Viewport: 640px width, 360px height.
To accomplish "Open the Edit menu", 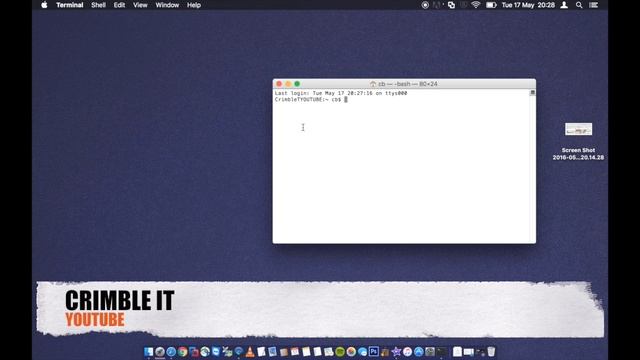I will tap(119, 5).
